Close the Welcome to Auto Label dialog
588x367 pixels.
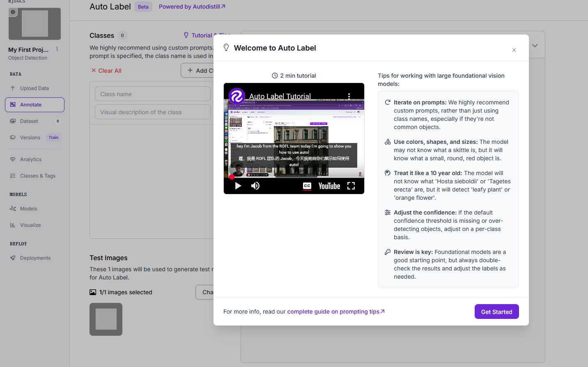[514, 50]
